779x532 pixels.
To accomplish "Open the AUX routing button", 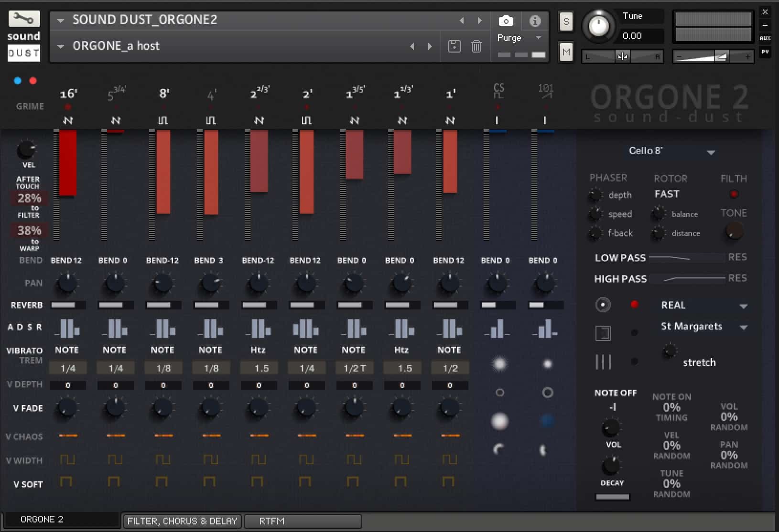I will 765,38.
